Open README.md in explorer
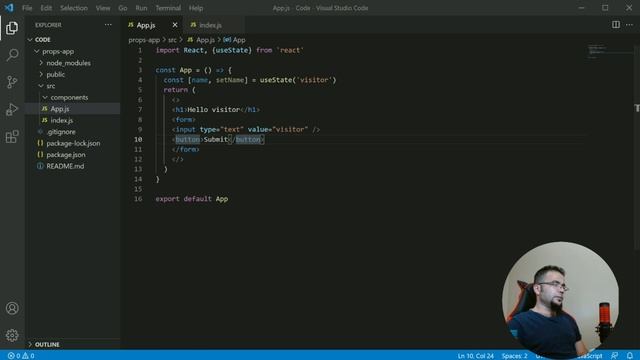Viewport: 640px width, 360px height. (x=65, y=166)
